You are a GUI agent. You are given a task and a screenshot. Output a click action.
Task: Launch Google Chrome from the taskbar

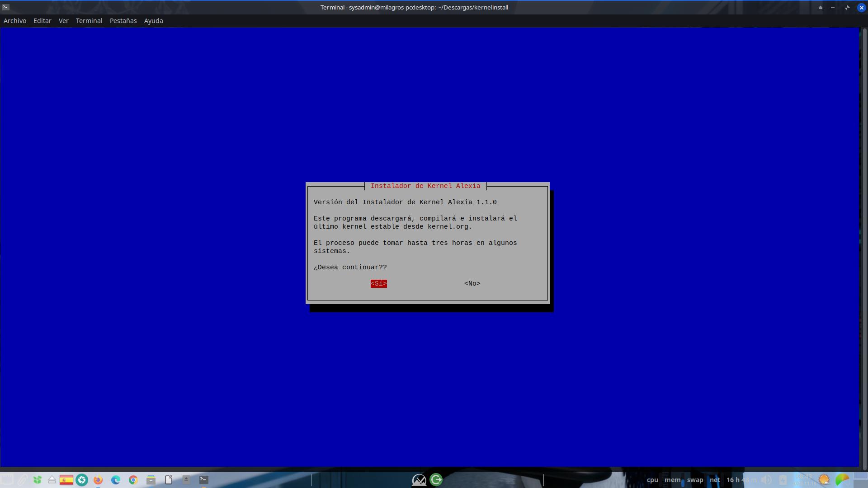click(x=133, y=480)
